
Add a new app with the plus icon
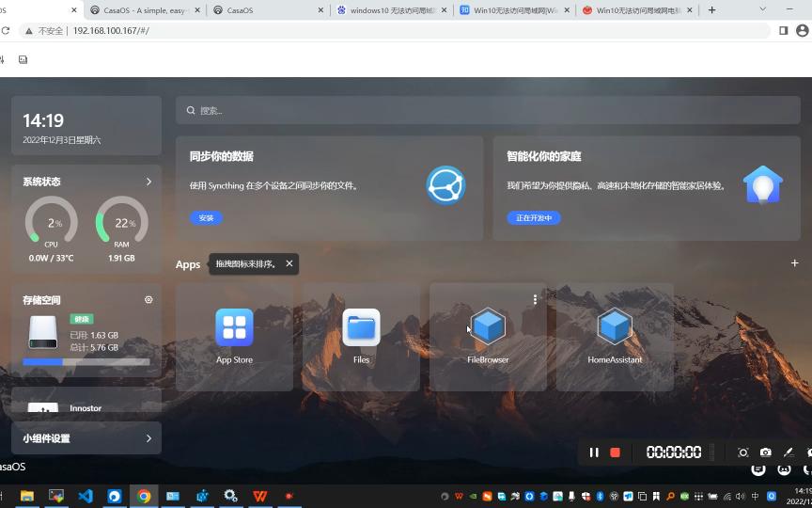click(794, 263)
